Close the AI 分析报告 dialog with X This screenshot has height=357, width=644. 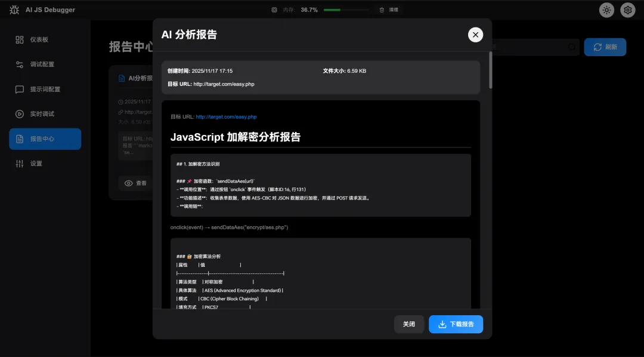[x=475, y=35]
